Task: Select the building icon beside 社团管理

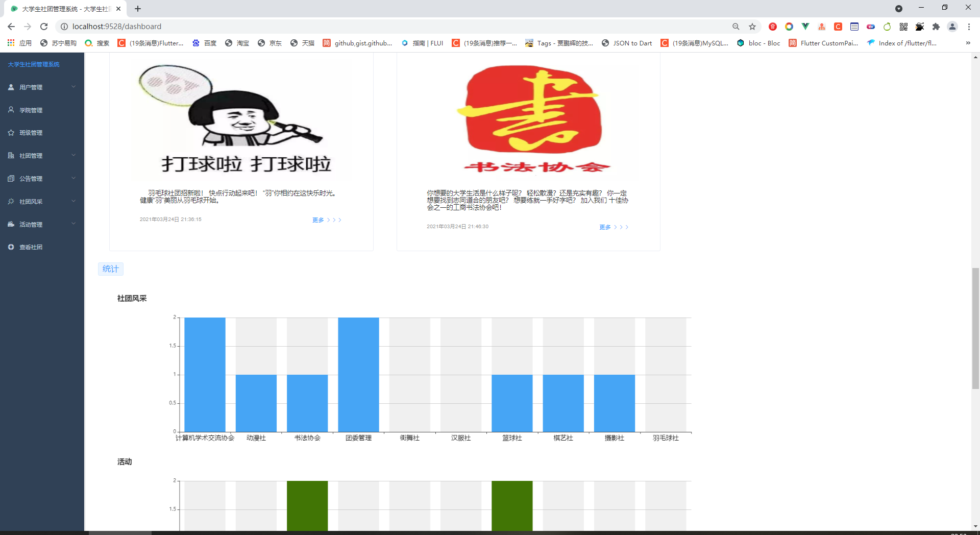Action: [11, 155]
